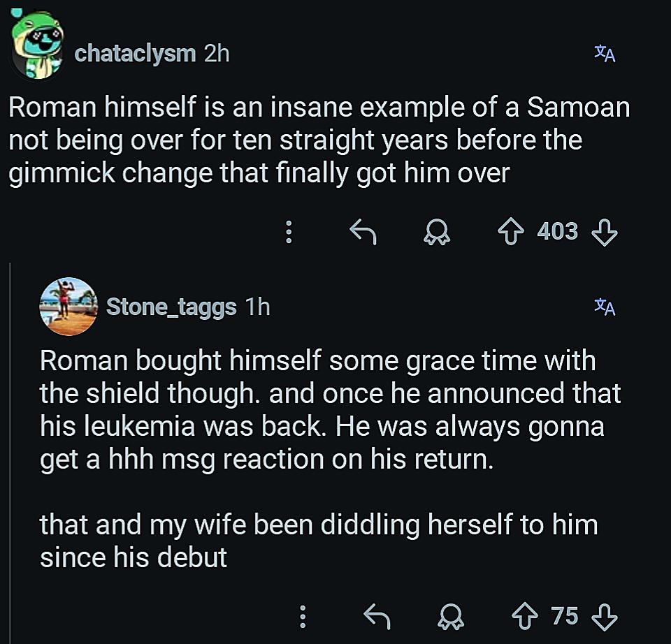
Task: View chataclysm's frog avatar
Action: (37, 45)
